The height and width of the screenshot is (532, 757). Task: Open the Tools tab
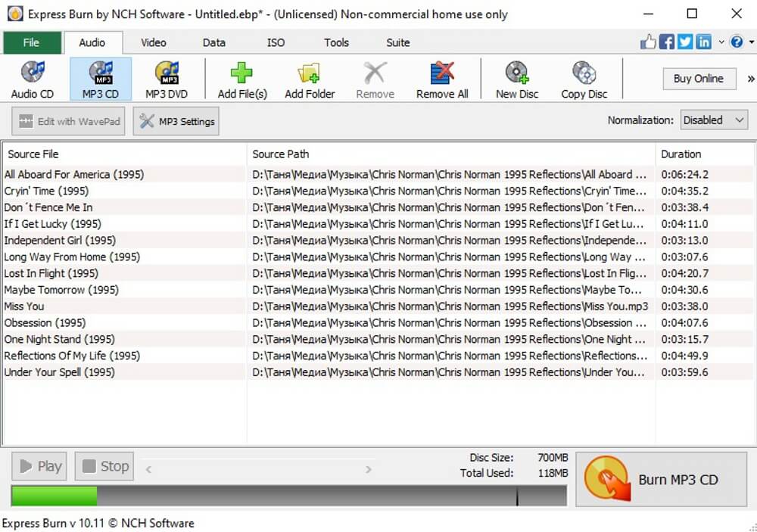point(337,42)
